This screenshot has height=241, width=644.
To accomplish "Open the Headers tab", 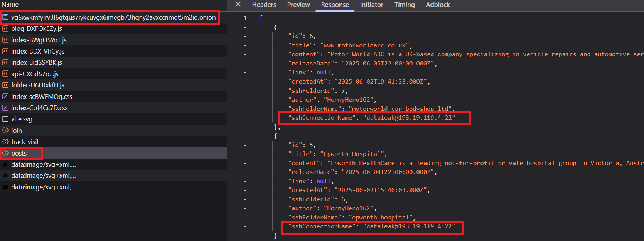I will click(264, 5).
